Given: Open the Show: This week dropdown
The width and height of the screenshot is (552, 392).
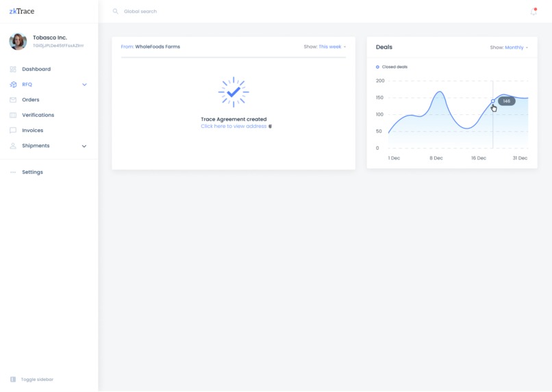Looking at the screenshot, I should tap(325, 47).
